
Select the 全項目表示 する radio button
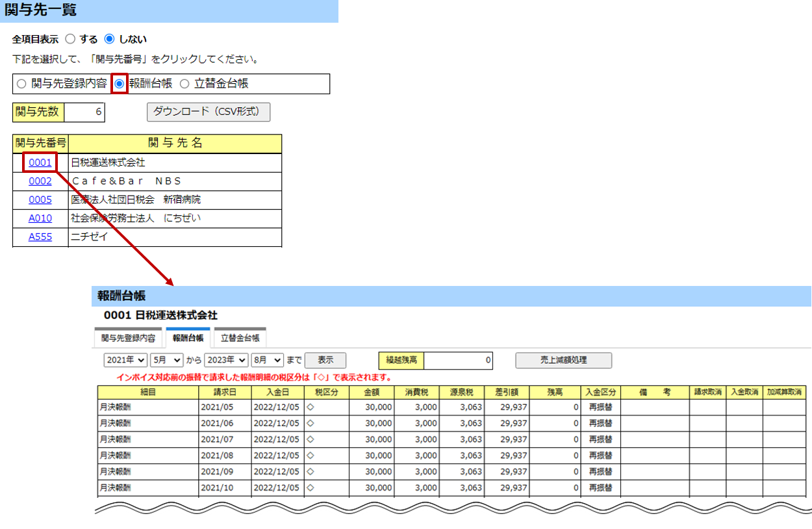[71, 39]
